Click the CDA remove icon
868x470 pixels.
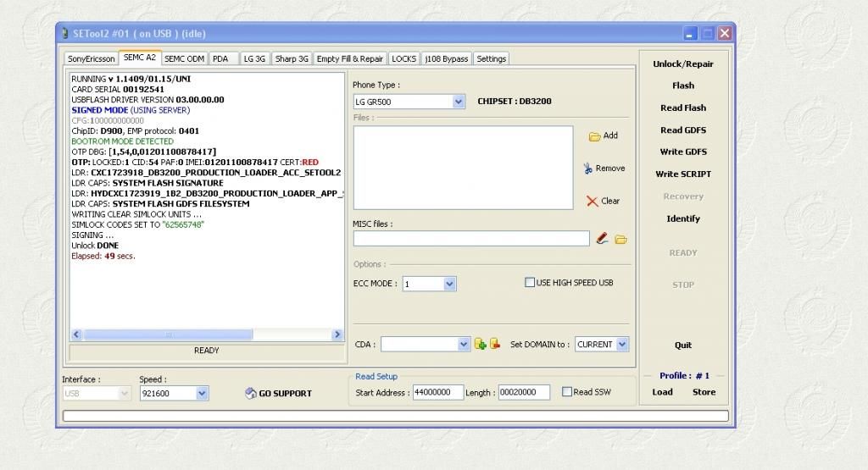coord(495,344)
